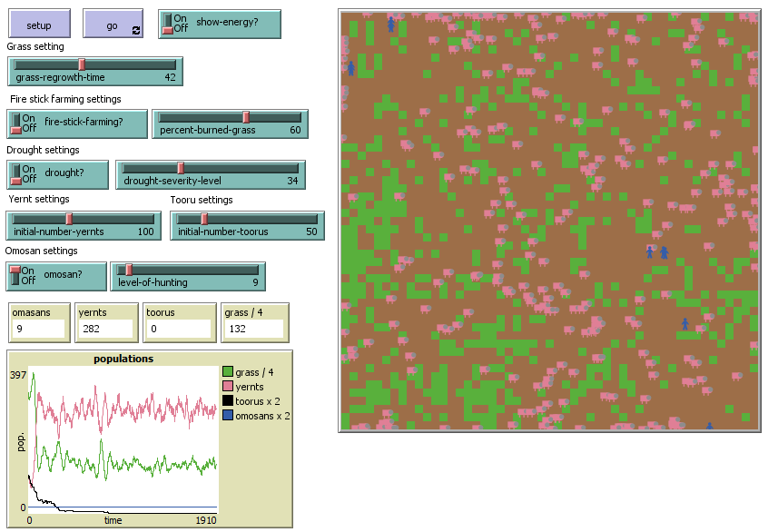Image resolution: width=778 pixels, height=532 pixels.
Task: Click the level-of-hunting value 9
Action: [x=255, y=281]
